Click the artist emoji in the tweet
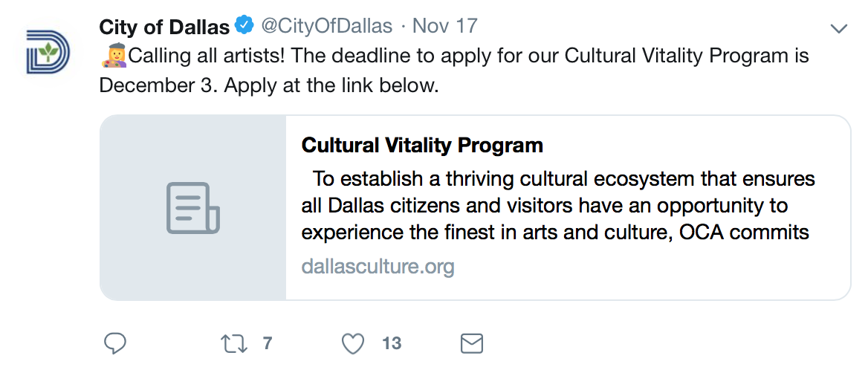868x370 pixels. coord(113,56)
